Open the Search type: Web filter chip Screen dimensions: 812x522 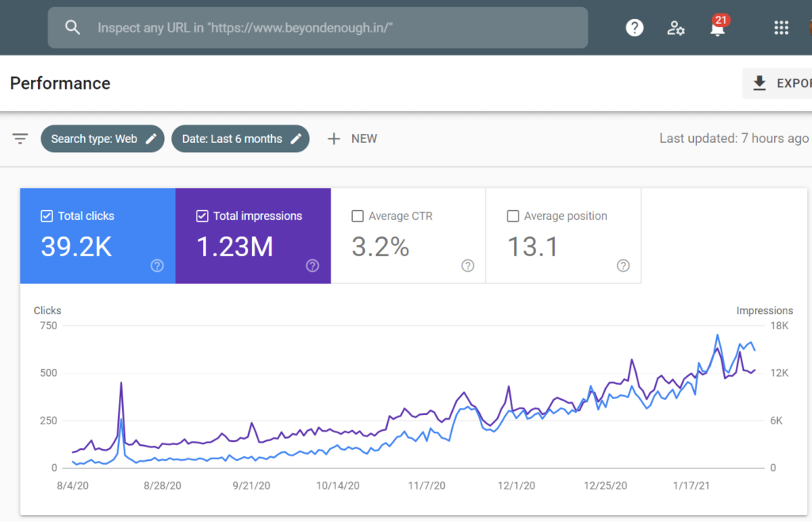(102, 139)
